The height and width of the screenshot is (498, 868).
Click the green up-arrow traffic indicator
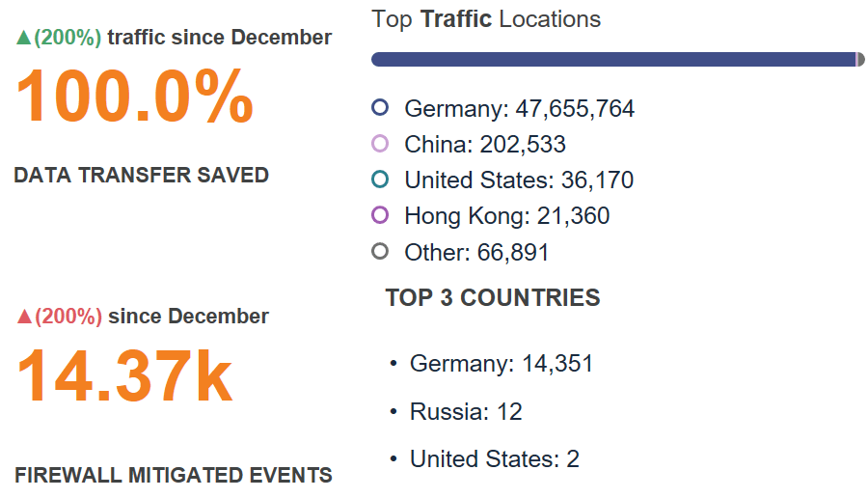click(x=22, y=38)
